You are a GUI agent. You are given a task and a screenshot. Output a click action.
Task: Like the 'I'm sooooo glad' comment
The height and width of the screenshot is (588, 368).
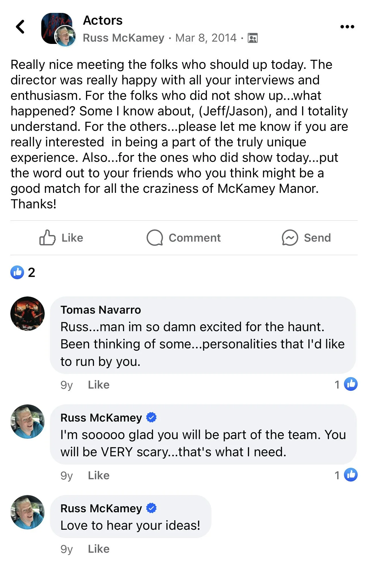click(99, 475)
